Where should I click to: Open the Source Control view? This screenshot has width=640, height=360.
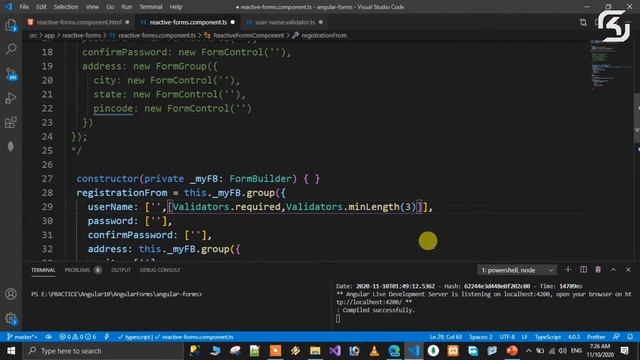point(11,74)
